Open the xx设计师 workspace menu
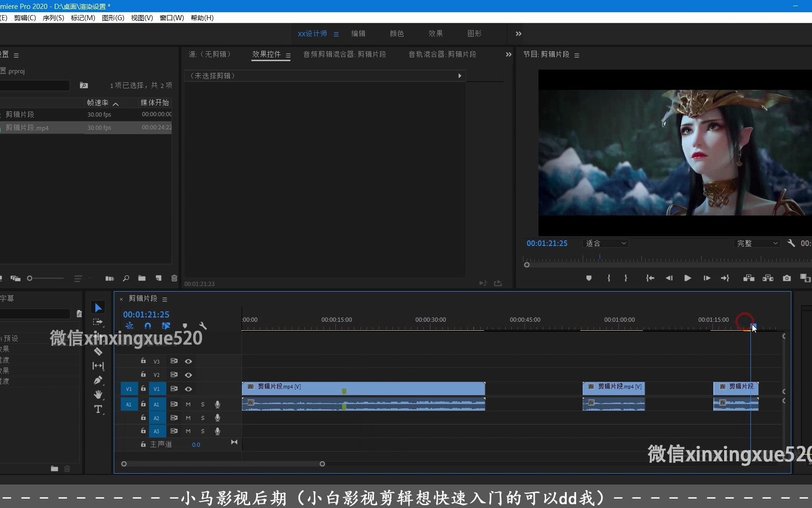Screen dimensions: 812x508 point(336,34)
